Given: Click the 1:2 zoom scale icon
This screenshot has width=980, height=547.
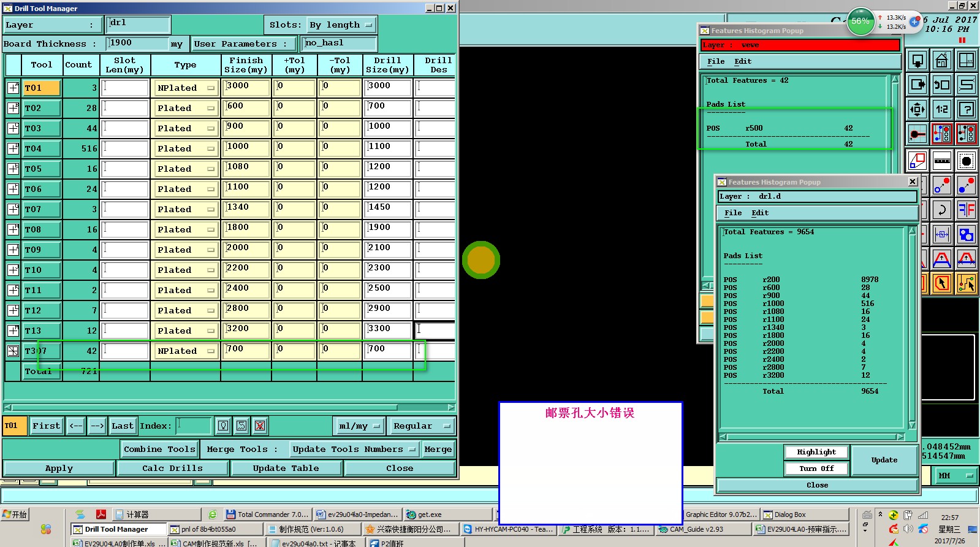Looking at the screenshot, I should coord(941,110).
